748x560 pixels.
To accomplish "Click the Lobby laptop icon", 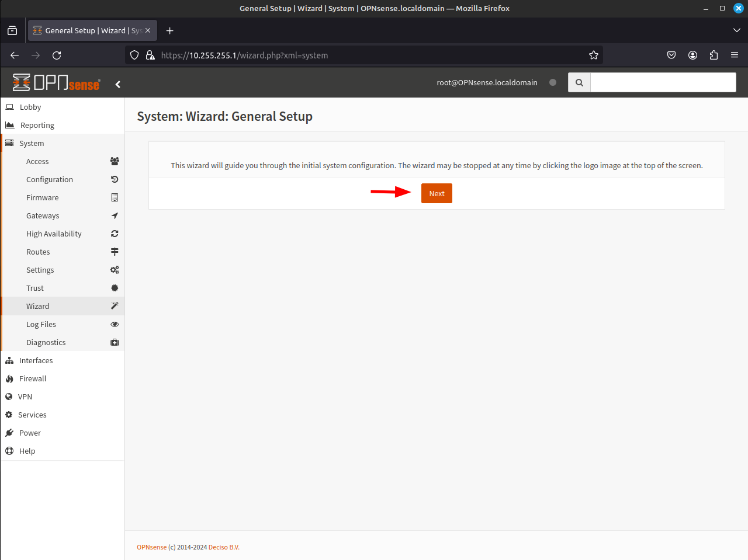I will point(9,107).
